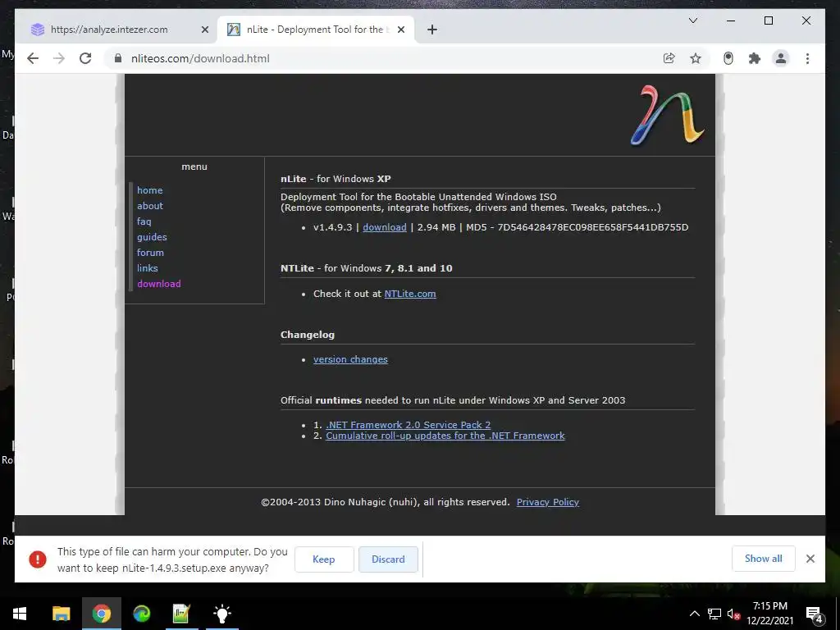Viewport: 840px width, 630px height.
Task: Open the Windows Start menu
Action: point(20,614)
